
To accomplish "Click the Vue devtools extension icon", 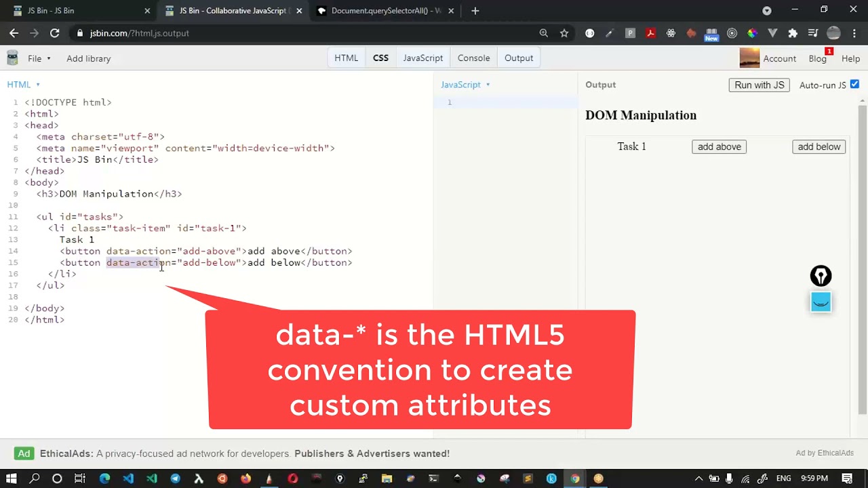I will click(772, 33).
